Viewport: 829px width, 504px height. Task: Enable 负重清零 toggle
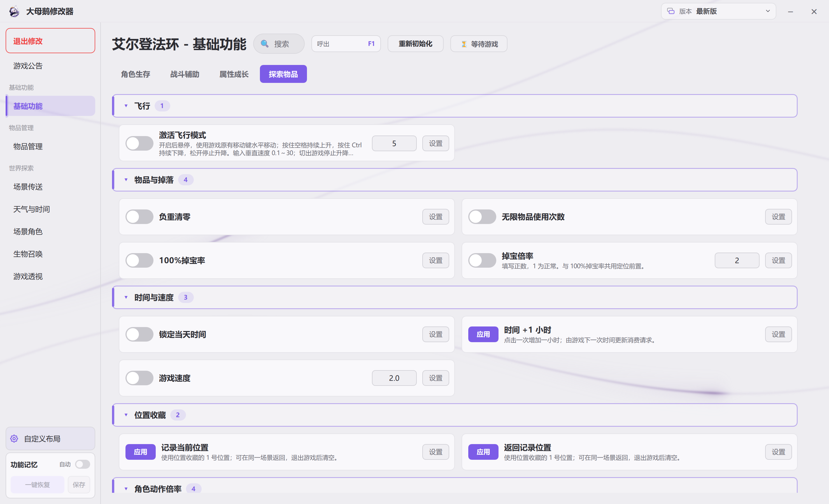click(139, 217)
